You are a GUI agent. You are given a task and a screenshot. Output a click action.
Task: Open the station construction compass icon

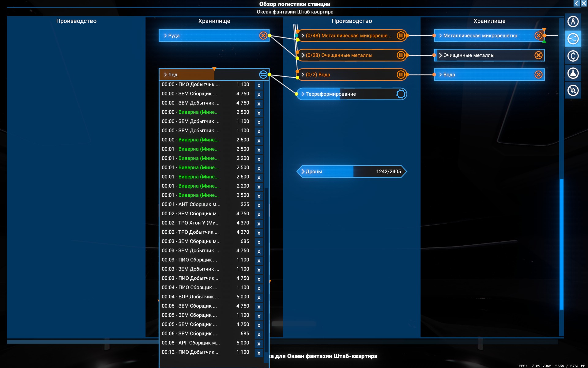(573, 21)
